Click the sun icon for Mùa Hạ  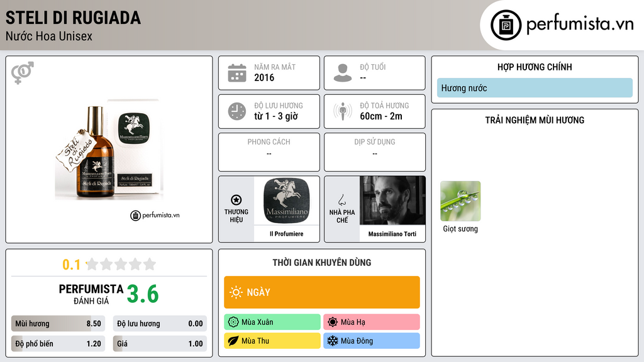[x=333, y=322]
